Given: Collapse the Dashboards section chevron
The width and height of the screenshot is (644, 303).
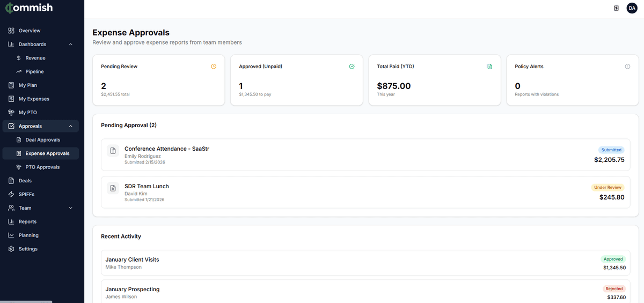Looking at the screenshot, I should [71, 44].
